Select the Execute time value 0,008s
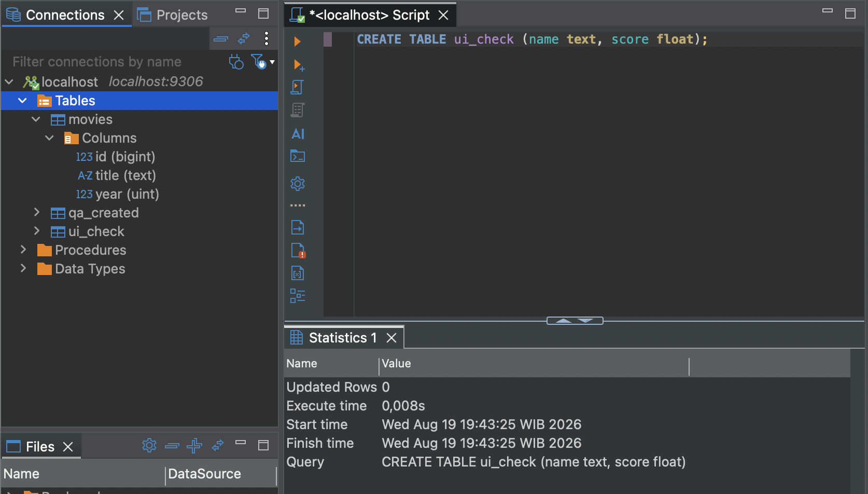 pos(403,406)
